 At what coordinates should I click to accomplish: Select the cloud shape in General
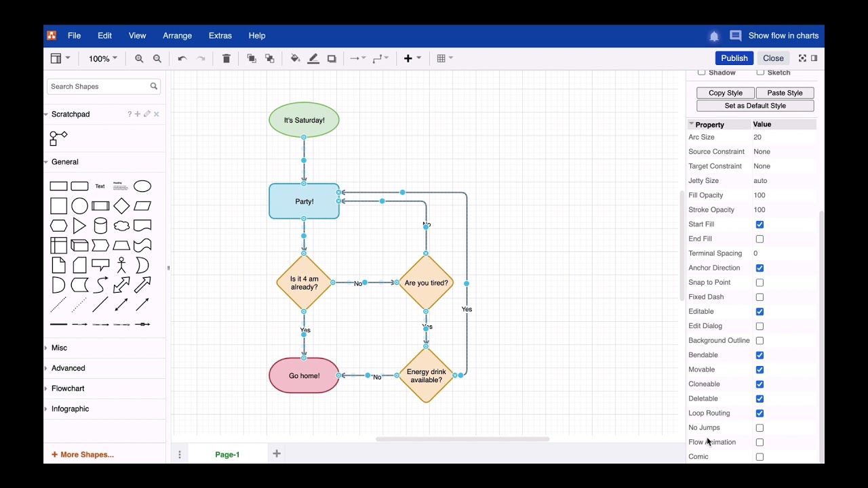(x=121, y=226)
